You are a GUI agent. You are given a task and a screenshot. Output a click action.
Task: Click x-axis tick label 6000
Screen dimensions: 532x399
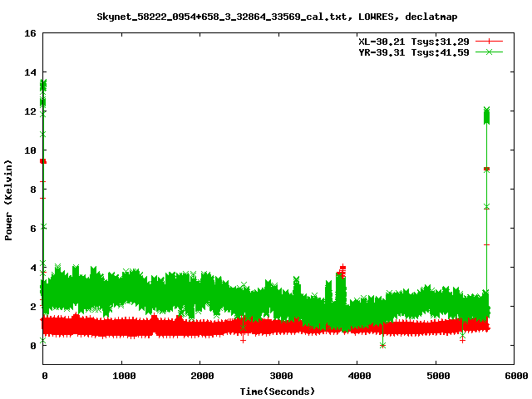point(516,376)
